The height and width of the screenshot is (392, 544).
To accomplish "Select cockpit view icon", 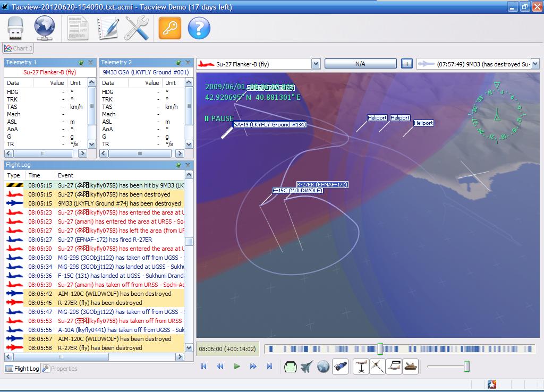I will coord(291,367).
